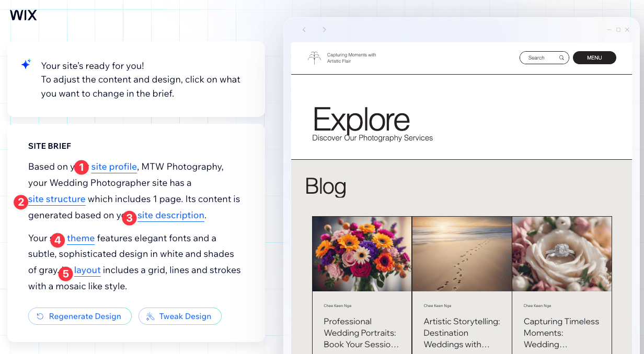The width and height of the screenshot is (644, 354).
Task: Click the magnifying glass in the Search bar
Action: pyautogui.click(x=561, y=57)
